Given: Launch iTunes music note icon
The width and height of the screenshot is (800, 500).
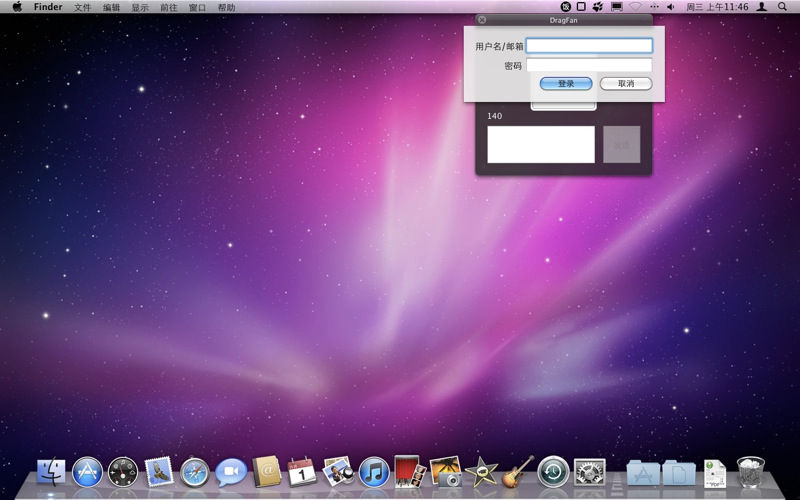Looking at the screenshot, I should pyautogui.click(x=374, y=472).
